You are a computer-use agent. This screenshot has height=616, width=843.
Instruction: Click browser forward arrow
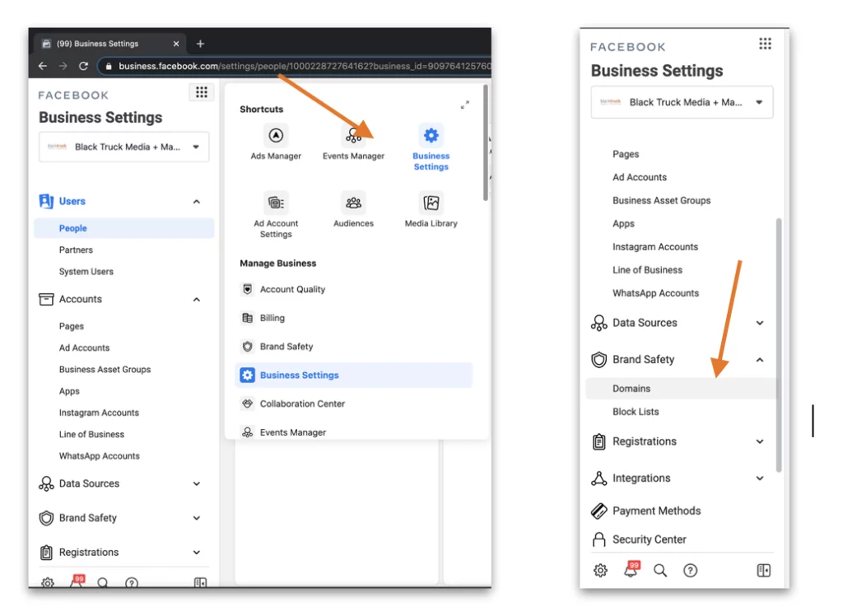tap(63, 66)
